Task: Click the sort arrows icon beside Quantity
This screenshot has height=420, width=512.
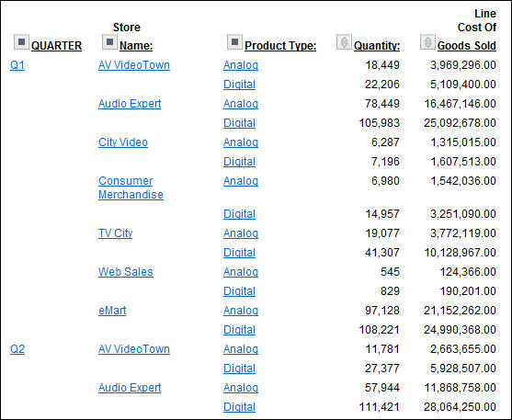Action: (x=344, y=41)
